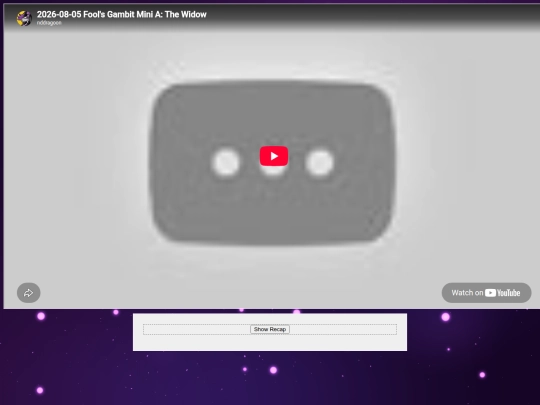540x405 pixels.
Task: Open the Fool's Gambit Mini A video title
Action: (122, 14)
